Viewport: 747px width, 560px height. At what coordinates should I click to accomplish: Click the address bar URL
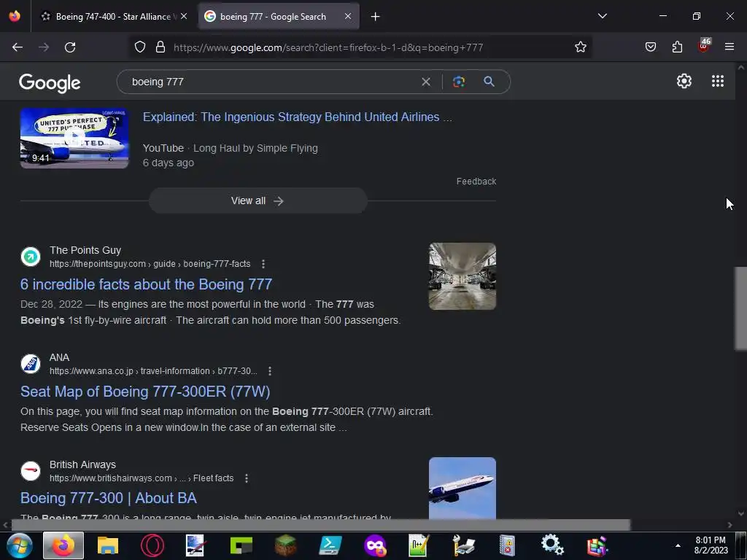[x=328, y=47]
